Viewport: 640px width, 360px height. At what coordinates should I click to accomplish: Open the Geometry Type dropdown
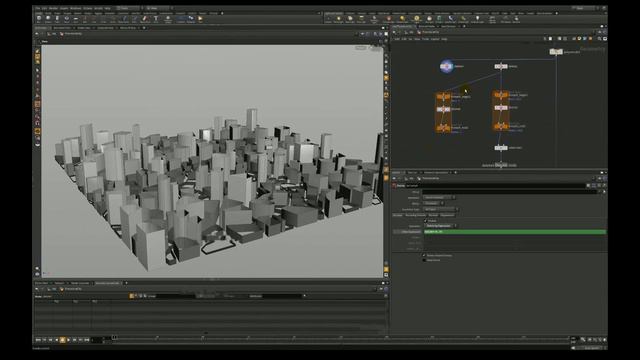pos(440,209)
